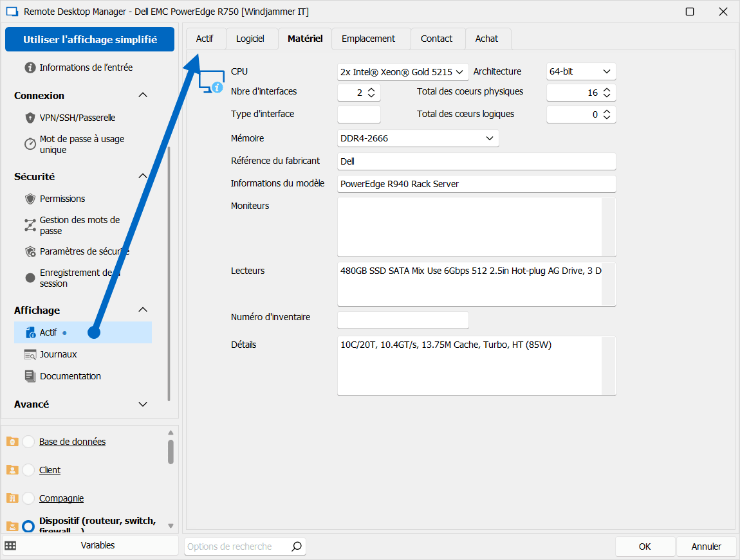Click the Variables grid icon

point(10,545)
